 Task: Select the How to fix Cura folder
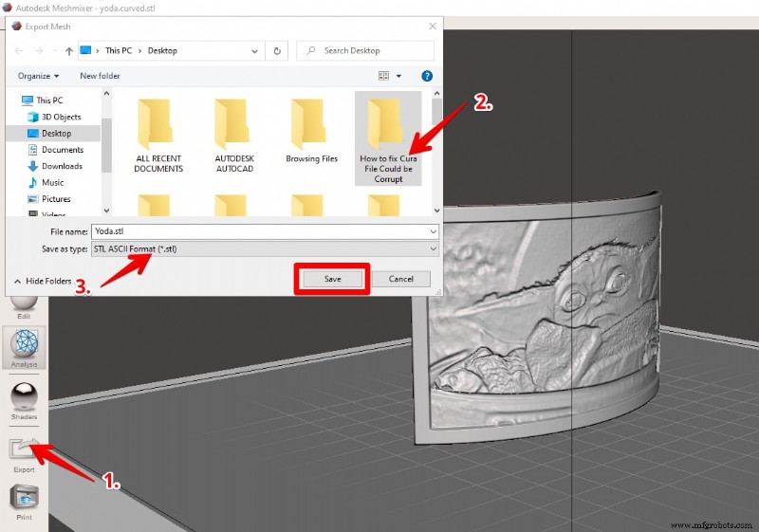(x=388, y=138)
